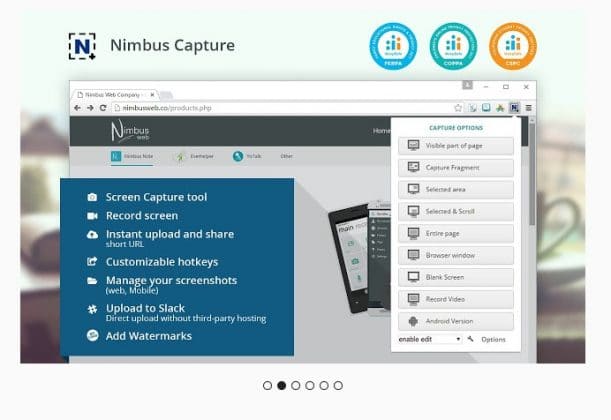
Task: Select the Nimbus Web Company browser tab
Action: [x=113, y=95]
